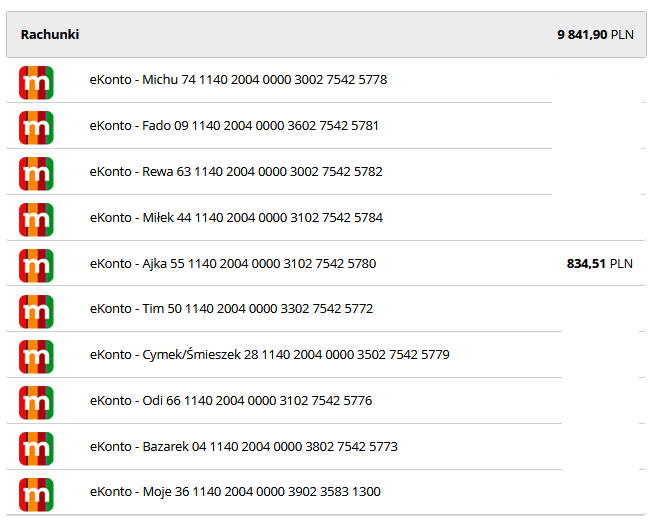Click the mBank icon beside eKonto - Odi

[36, 401]
